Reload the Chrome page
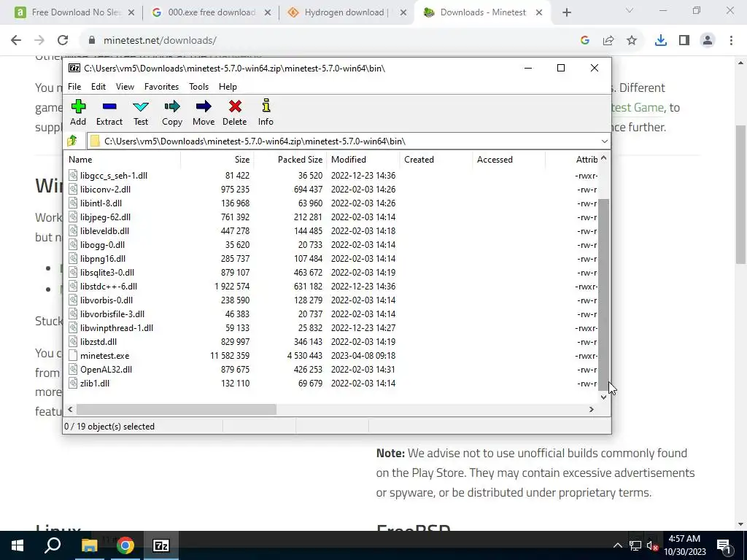This screenshot has height=560, width=747. pyautogui.click(x=63, y=40)
